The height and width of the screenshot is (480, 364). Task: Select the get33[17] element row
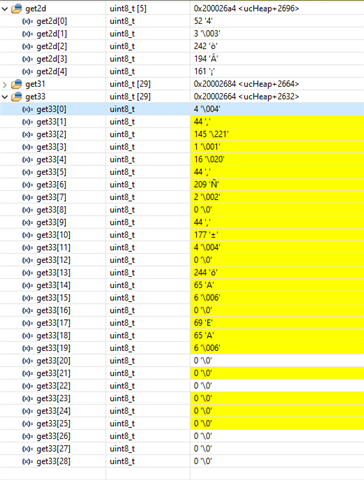point(182,323)
